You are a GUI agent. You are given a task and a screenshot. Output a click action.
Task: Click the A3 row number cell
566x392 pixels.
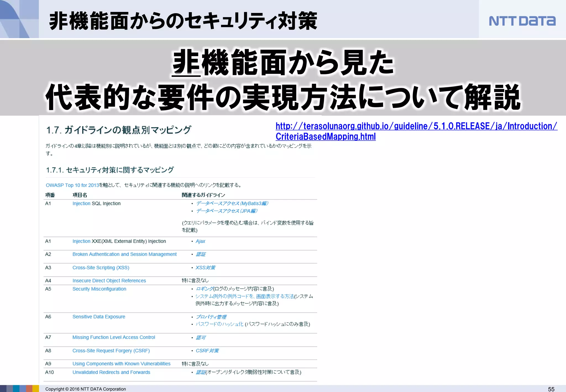pos(48,268)
